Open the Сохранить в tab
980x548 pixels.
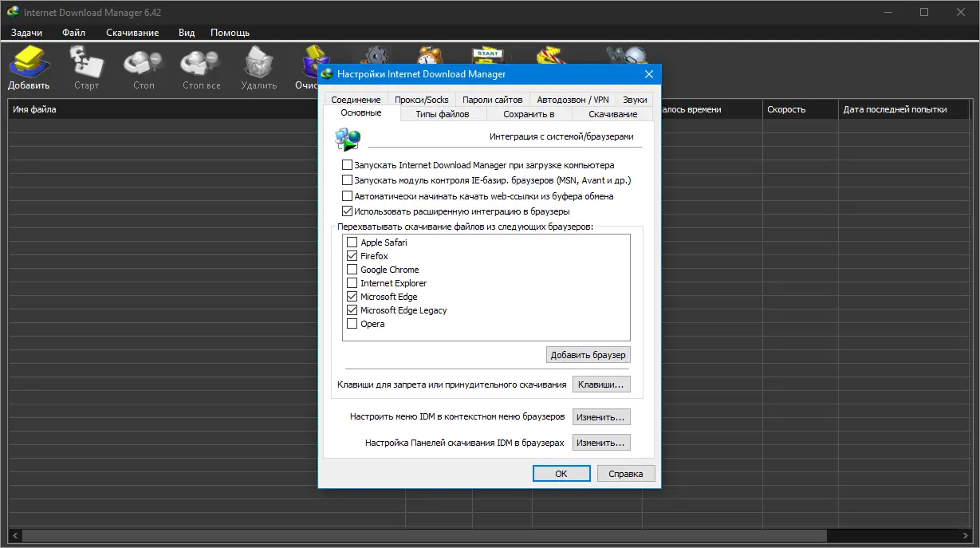click(529, 114)
